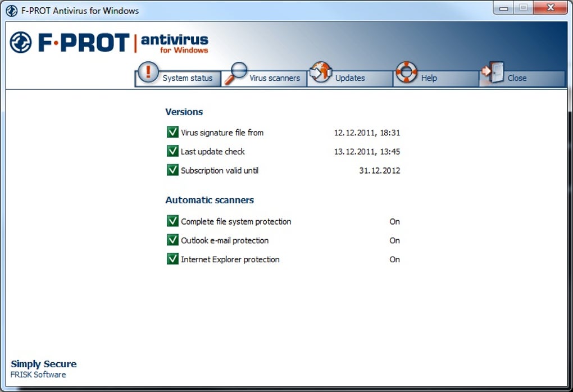Click the FRISK Software text
This screenshot has height=392, width=573.
point(38,375)
